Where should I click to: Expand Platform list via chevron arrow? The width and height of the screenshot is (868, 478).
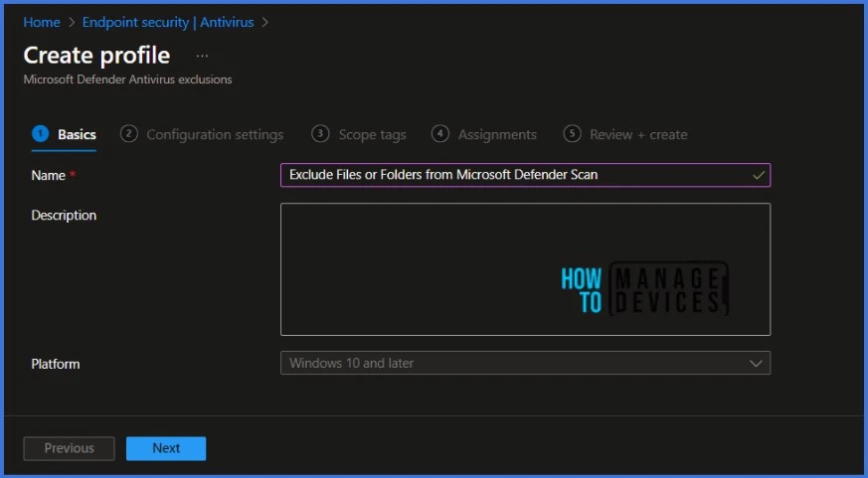756,364
